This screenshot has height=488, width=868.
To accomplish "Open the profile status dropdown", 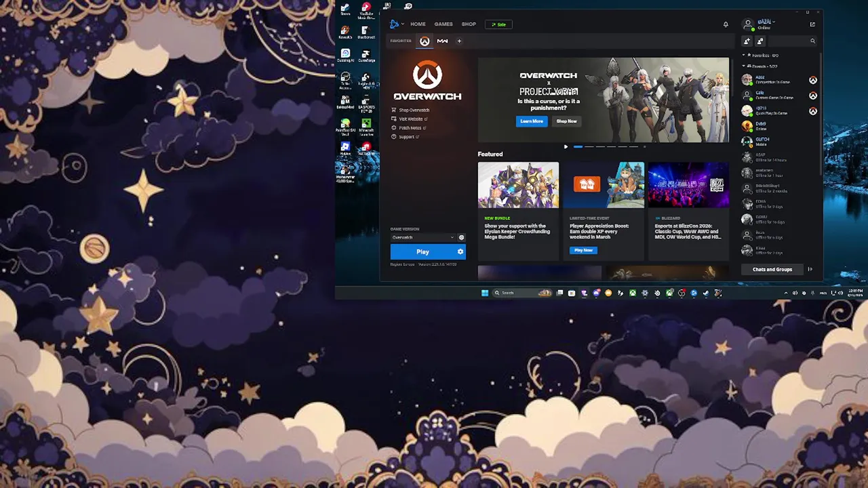I will tap(766, 22).
